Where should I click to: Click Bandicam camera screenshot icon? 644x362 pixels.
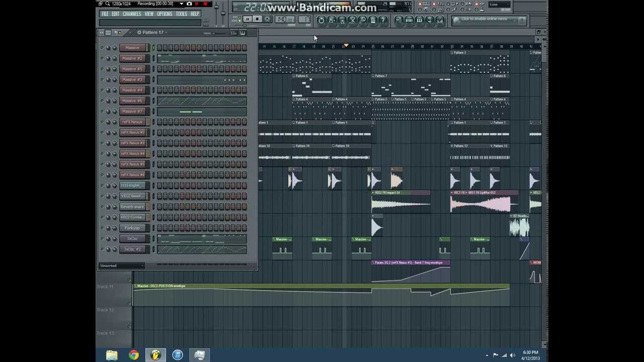point(189,4)
